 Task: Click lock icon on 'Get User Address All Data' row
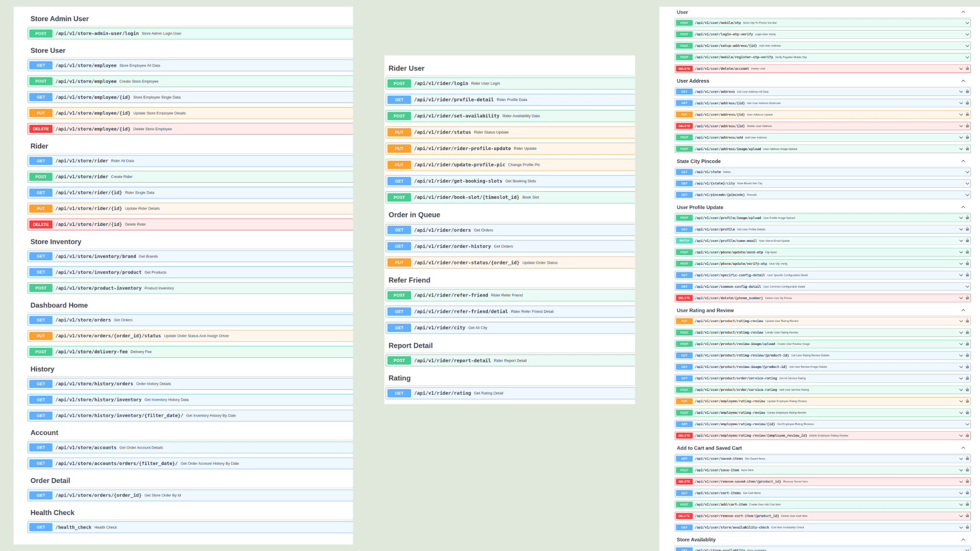(967, 92)
